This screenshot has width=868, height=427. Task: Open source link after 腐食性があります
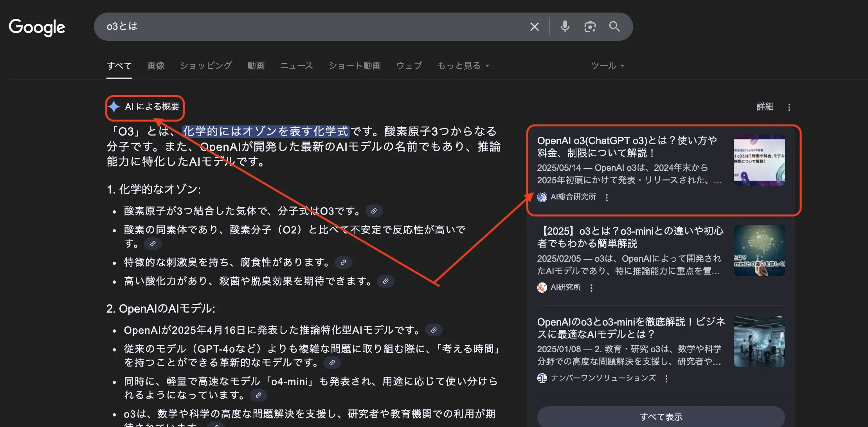(x=343, y=262)
